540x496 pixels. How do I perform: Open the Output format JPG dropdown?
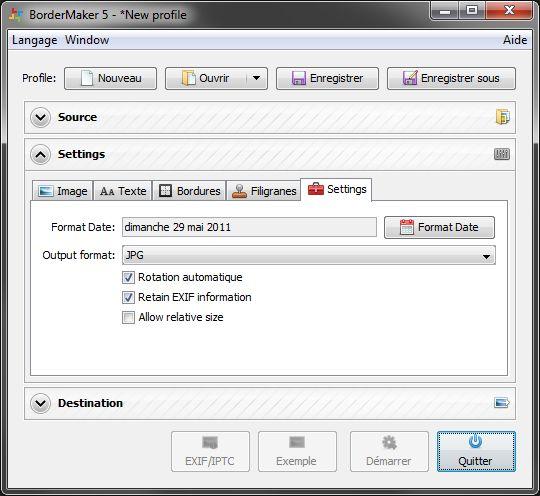click(x=309, y=255)
